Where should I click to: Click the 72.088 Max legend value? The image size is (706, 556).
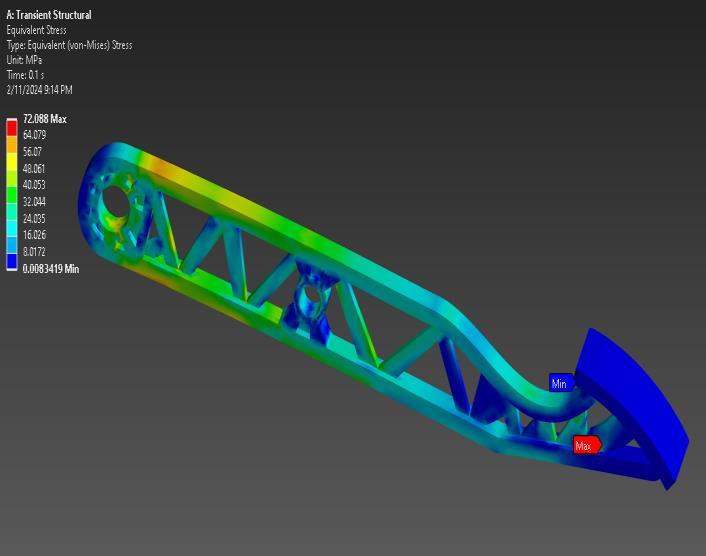tap(45, 119)
